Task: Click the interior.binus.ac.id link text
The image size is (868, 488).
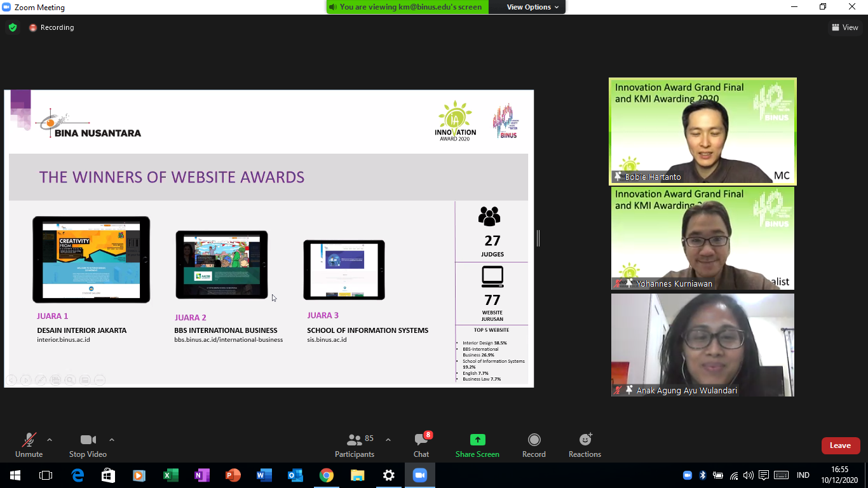Action: pyautogui.click(x=64, y=340)
